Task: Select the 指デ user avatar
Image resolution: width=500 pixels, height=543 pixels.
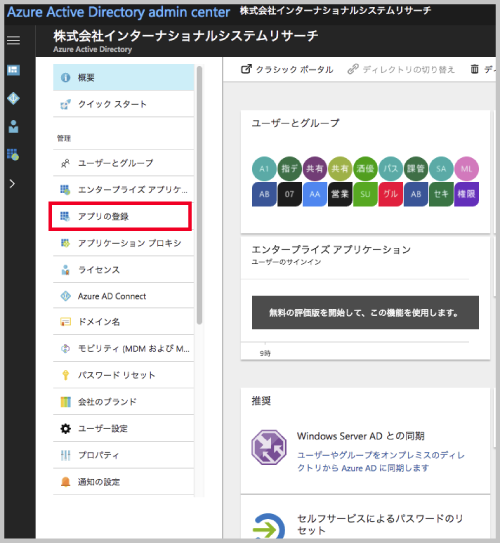Action: tap(289, 169)
